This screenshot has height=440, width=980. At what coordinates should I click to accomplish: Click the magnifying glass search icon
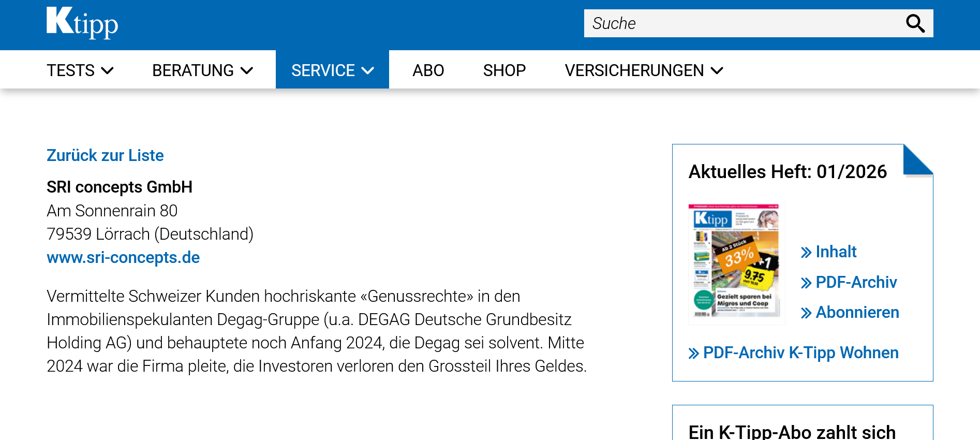point(915,23)
